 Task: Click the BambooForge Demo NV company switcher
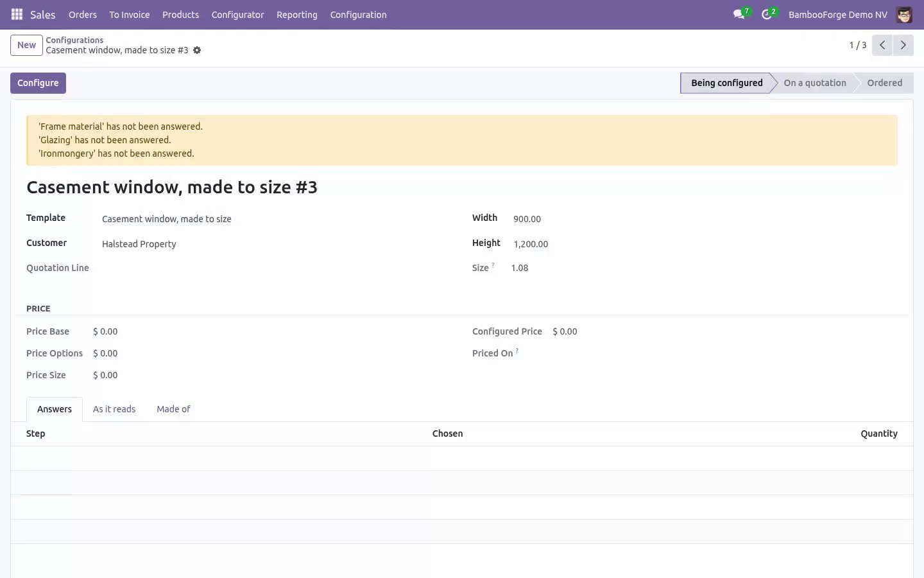[x=838, y=14]
